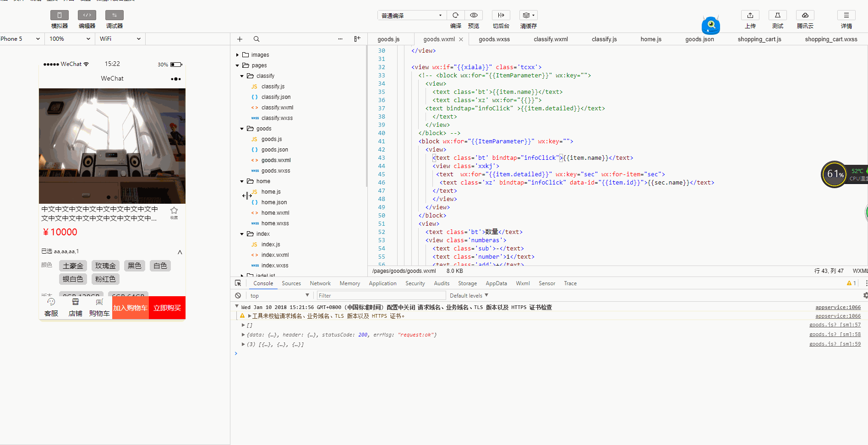Screen dimensions: 868x445
Task: Toggle the editor (编辑器) panel
Action: coord(87,16)
